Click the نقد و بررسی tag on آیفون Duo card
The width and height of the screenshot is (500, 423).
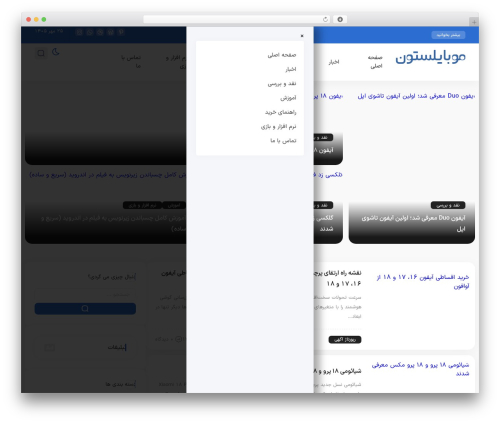click(x=448, y=205)
